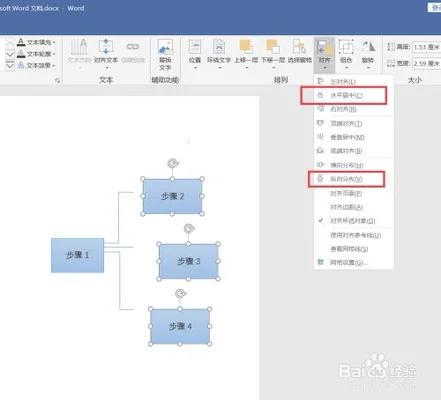This screenshot has height=400, width=441.
Task: Expand the full WordArt styles gallery
Action: (x=10, y=66)
